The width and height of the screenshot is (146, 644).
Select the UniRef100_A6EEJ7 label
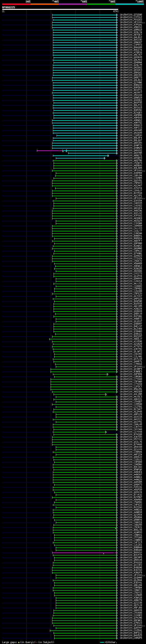pyautogui.click(x=131, y=339)
